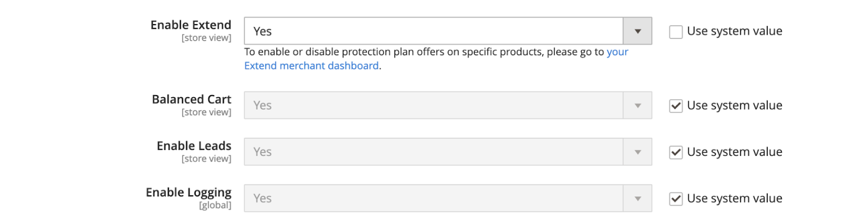
Task: Click the "Use system value" text beside Enable Logging
Action: (734, 198)
